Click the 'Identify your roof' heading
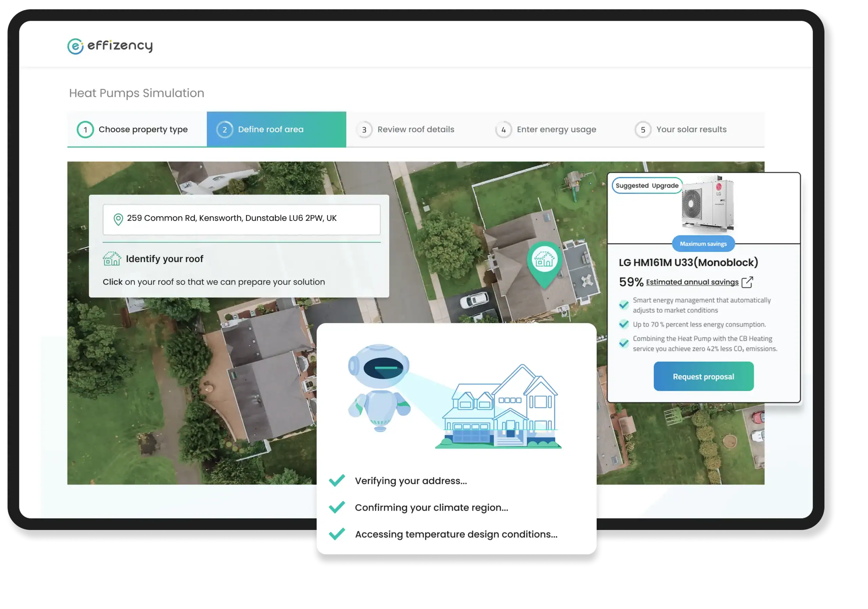The width and height of the screenshot is (868, 609). pyautogui.click(x=164, y=259)
